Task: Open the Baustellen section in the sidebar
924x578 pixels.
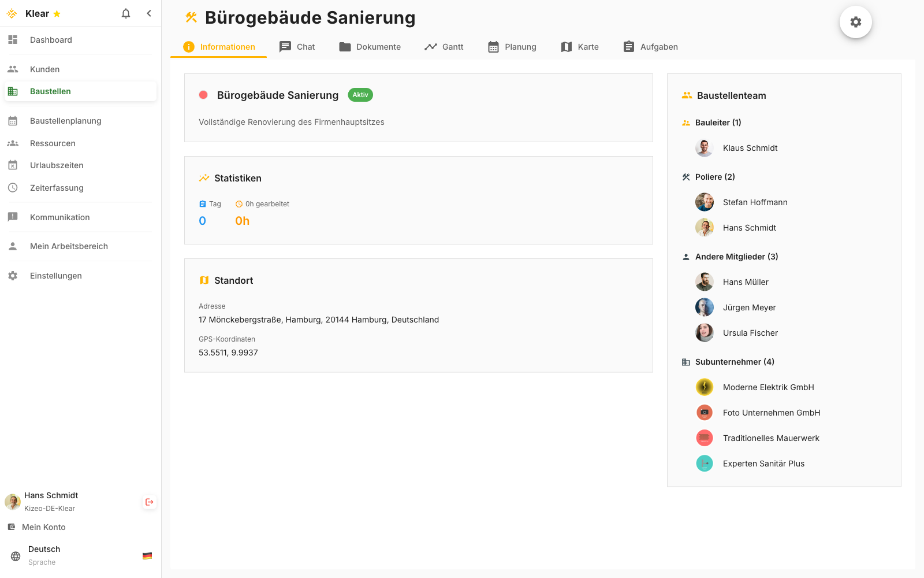Action: pyautogui.click(x=50, y=91)
